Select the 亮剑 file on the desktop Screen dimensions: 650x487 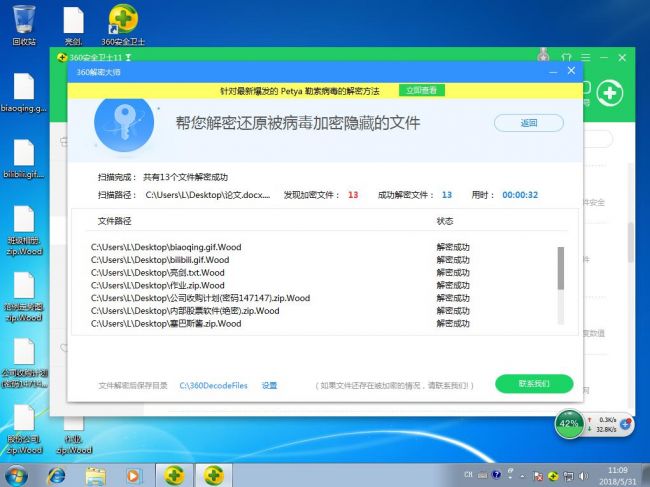pos(73,25)
